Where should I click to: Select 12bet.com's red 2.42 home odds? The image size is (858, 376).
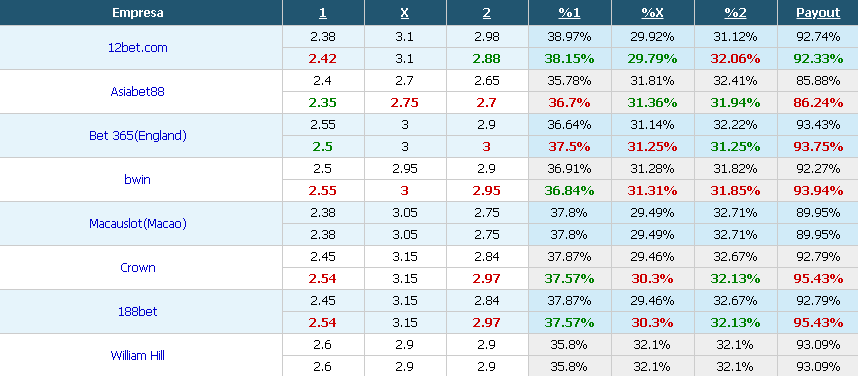click(323, 59)
